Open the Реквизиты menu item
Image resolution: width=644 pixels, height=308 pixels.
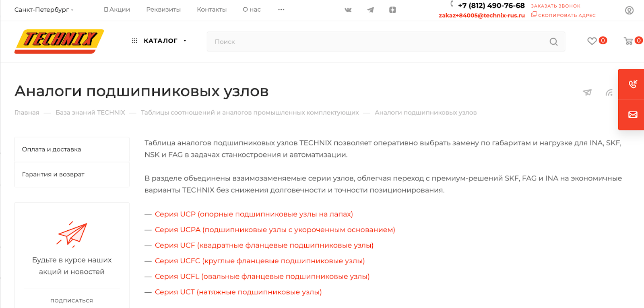(x=163, y=10)
